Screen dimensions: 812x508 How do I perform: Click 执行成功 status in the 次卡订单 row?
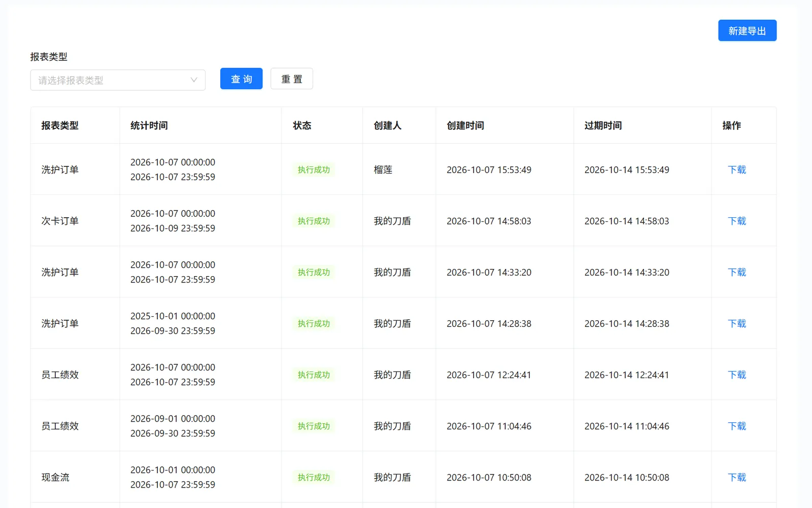point(314,221)
